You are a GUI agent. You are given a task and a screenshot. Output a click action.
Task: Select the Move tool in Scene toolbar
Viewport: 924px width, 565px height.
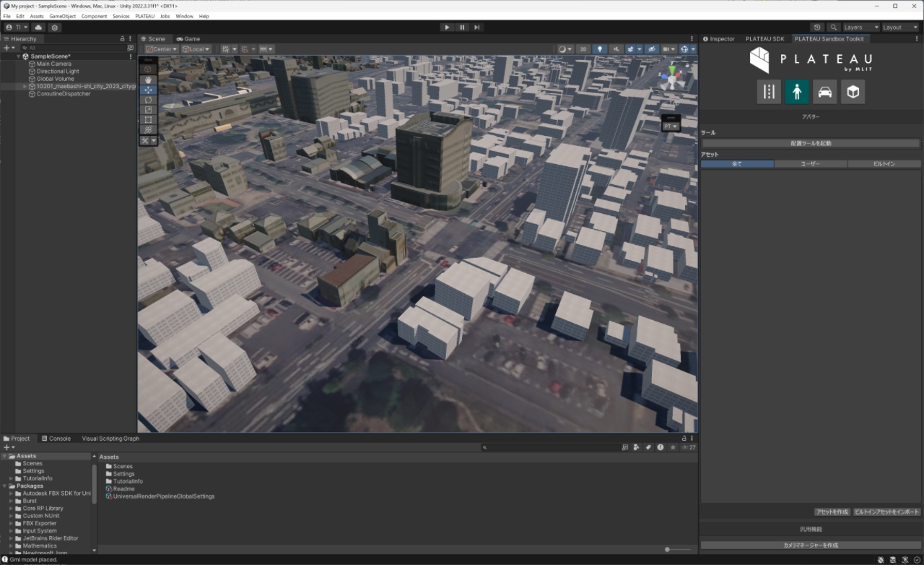tap(148, 90)
